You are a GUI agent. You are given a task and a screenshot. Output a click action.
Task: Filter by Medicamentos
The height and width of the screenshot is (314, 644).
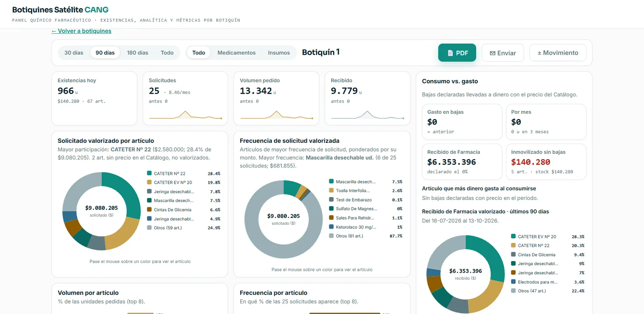point(236,53)
